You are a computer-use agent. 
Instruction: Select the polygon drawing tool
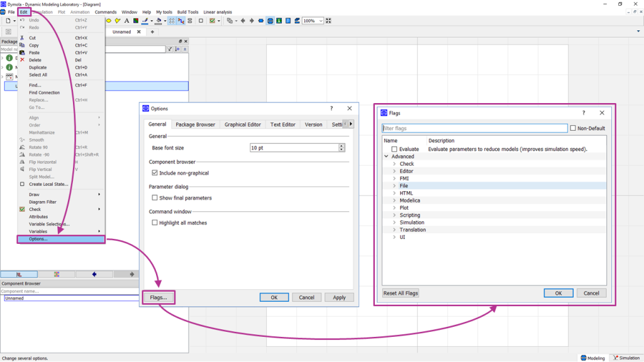pyautogui.click(x=118, y=21)
